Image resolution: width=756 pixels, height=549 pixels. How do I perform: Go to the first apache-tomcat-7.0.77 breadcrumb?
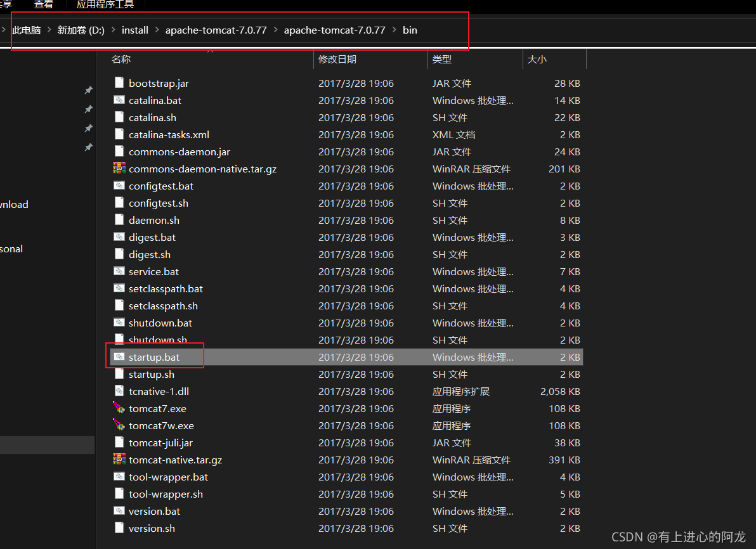pos(216,30)
